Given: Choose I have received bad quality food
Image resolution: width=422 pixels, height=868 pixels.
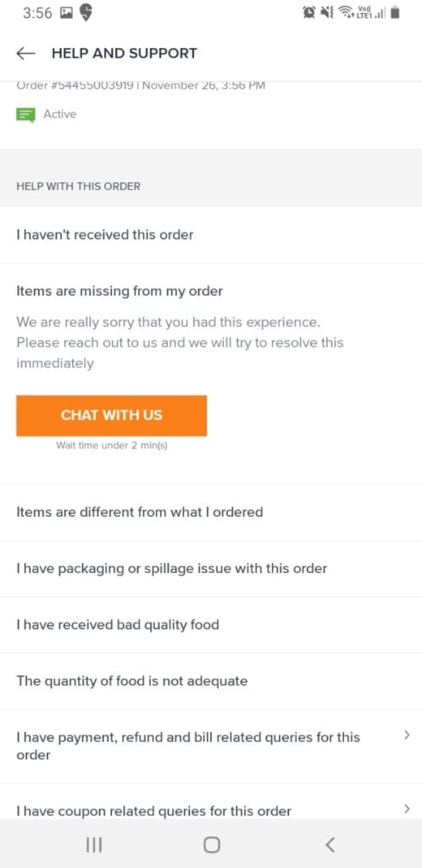Looking at the screenshot, I should [211, 625].
